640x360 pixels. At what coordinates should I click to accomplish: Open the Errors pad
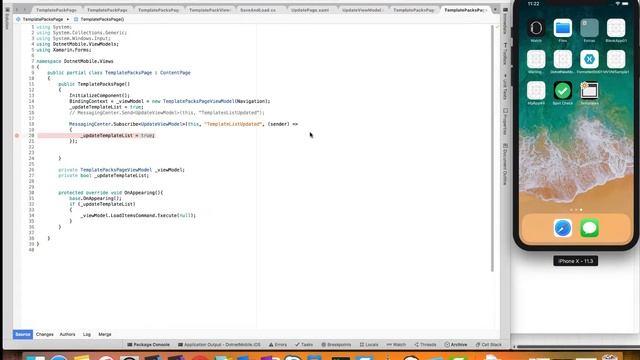tap(278, 345)
